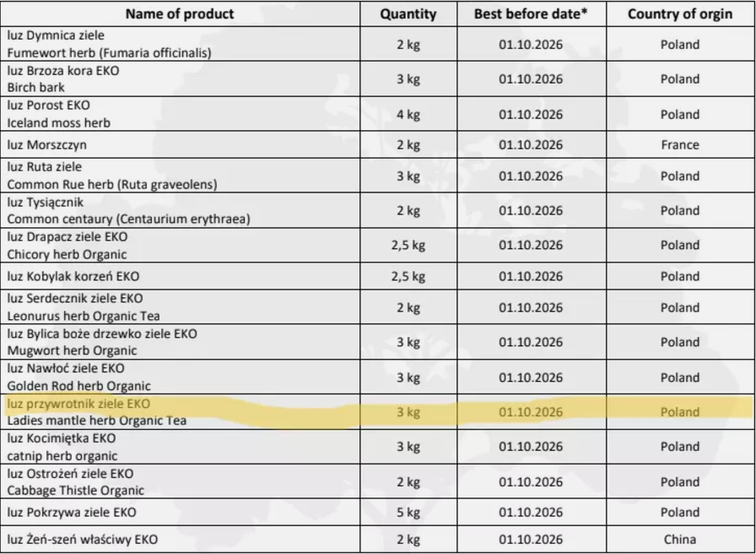Select the 'China' country cell

(680, 539)
